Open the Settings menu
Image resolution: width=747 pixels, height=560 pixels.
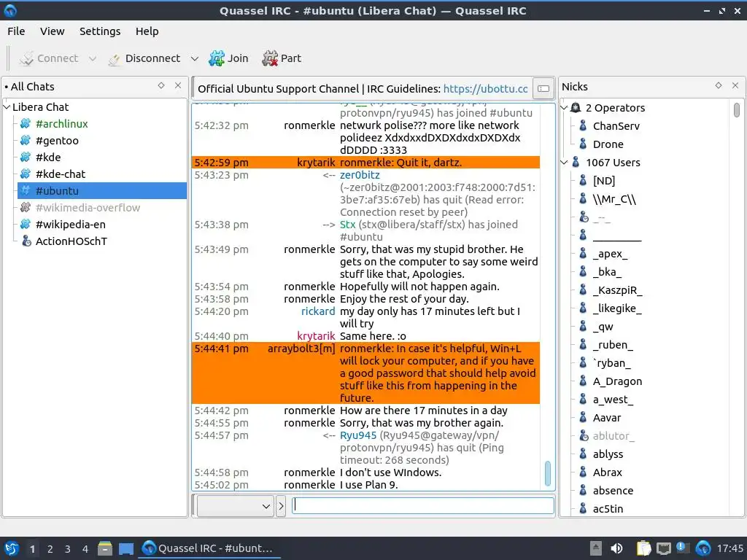[99, 31]
